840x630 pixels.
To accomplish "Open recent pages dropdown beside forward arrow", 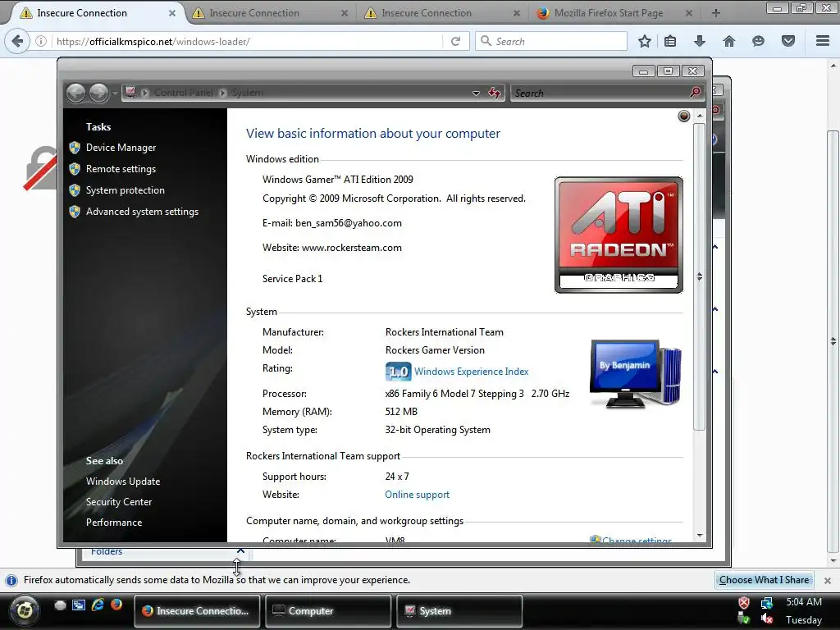I will 115,94.
